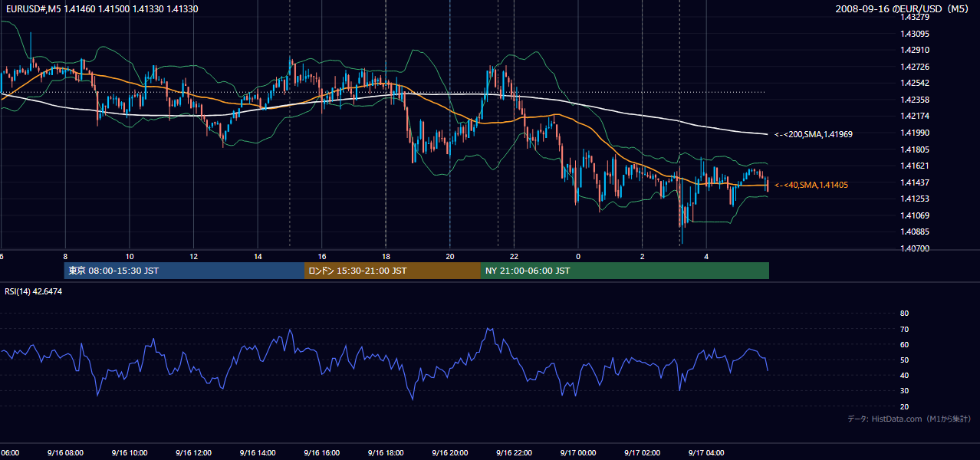Click the 9/16 16:00 bottom time label
The height and width of the screenshot is (460, 980).
[x=321, y=453]
